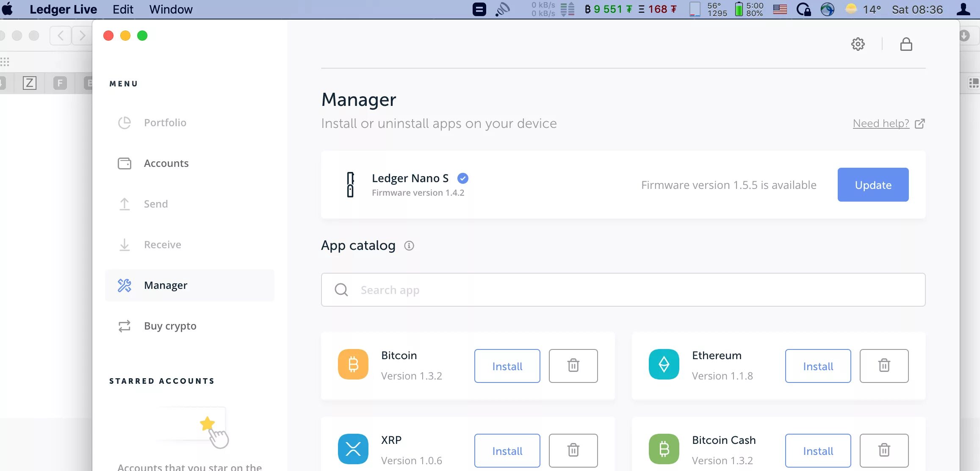Delete the XRP app with the trash icon
980x471 pixels.
click(573, 450)
